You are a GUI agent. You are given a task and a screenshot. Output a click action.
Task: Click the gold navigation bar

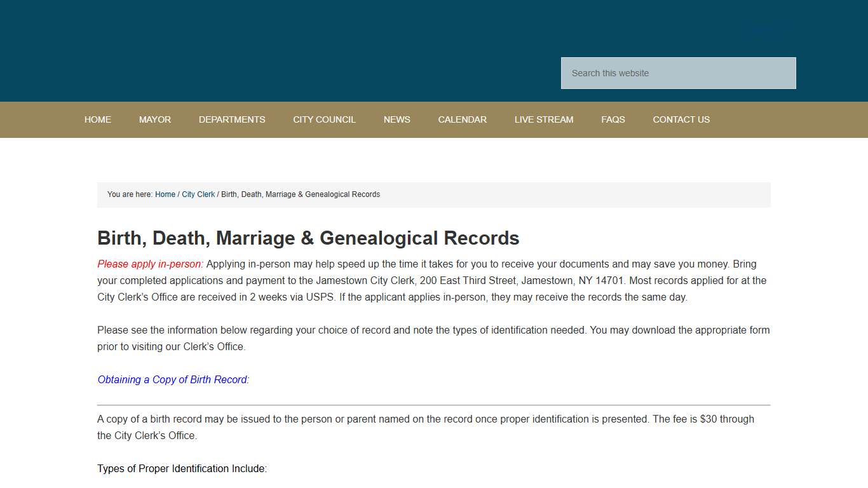[x=434, y=119]
